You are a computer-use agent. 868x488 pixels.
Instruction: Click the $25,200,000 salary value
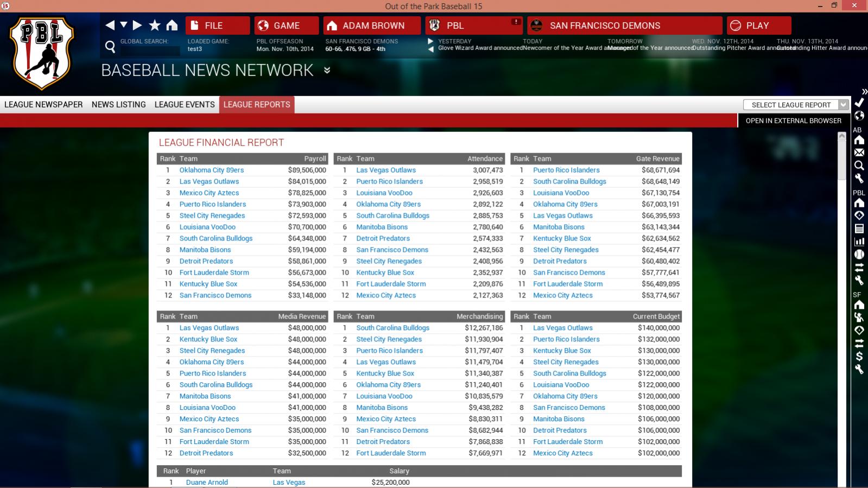(x=390, y=482)
